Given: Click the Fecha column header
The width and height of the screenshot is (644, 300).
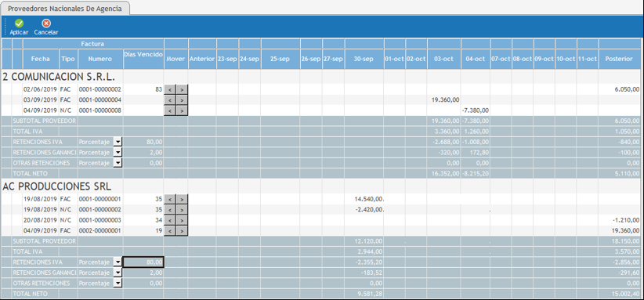Looking at the screenshot, I should point(41,59).
